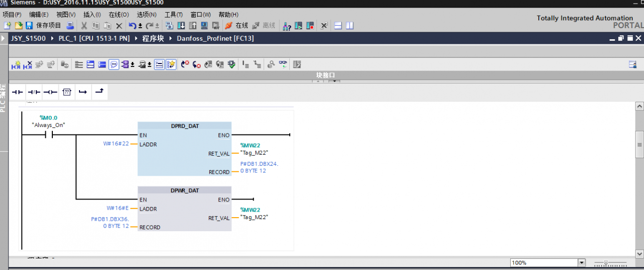Expand the 块接口 block interface bar
This screenshot has height=270, width=644.
(326, 75)
